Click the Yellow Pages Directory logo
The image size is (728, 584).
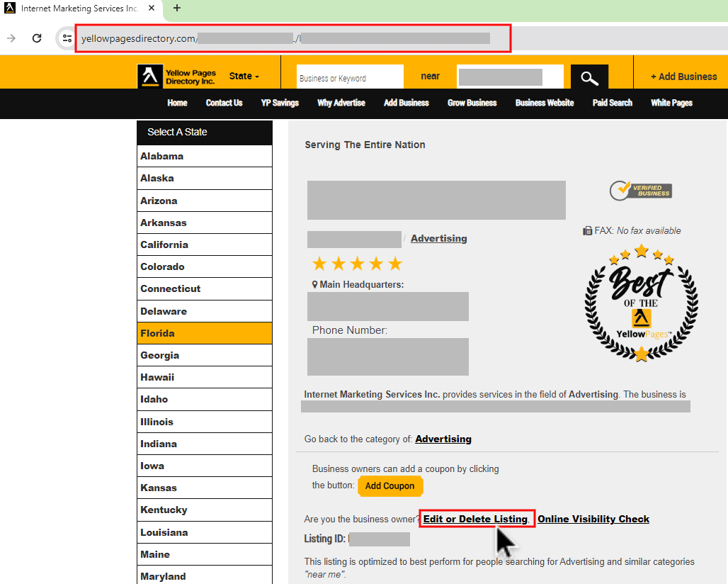coord(177,77)
